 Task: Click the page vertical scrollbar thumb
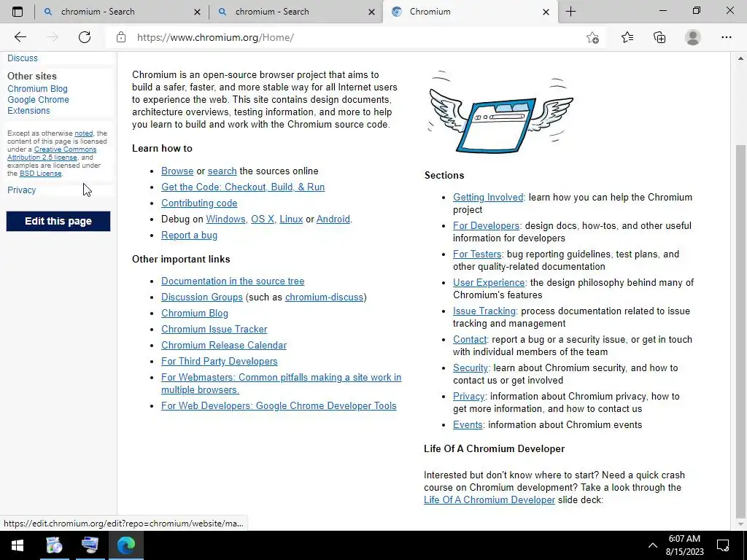click(740, 331)
